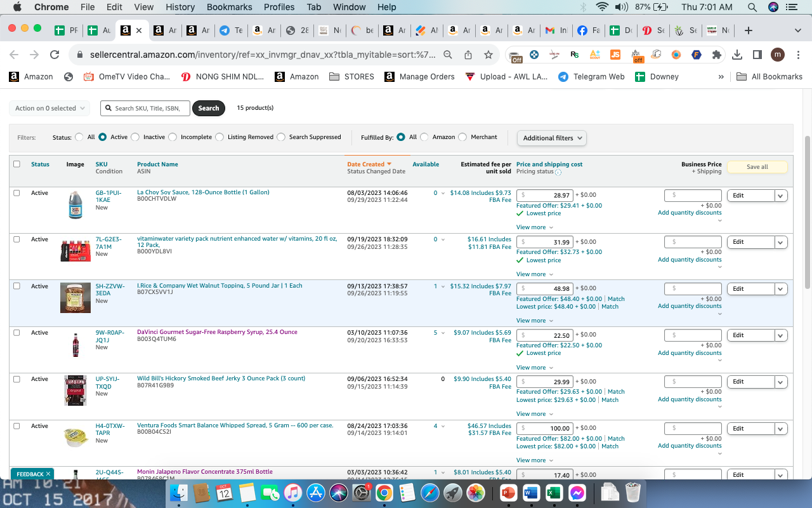Open the 'Action on 0 selected' dropdown

tap(49, 109)
